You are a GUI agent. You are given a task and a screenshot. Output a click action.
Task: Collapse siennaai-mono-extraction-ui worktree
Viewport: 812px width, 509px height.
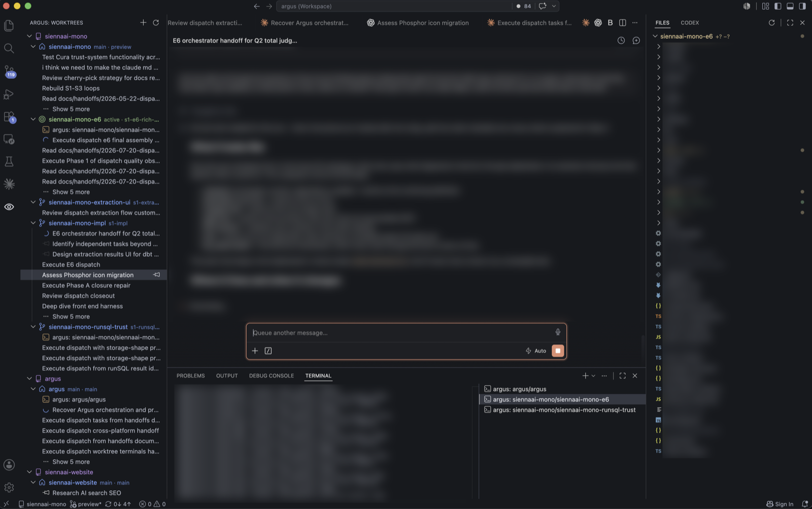pyautogui.click(x=33, y=202)
